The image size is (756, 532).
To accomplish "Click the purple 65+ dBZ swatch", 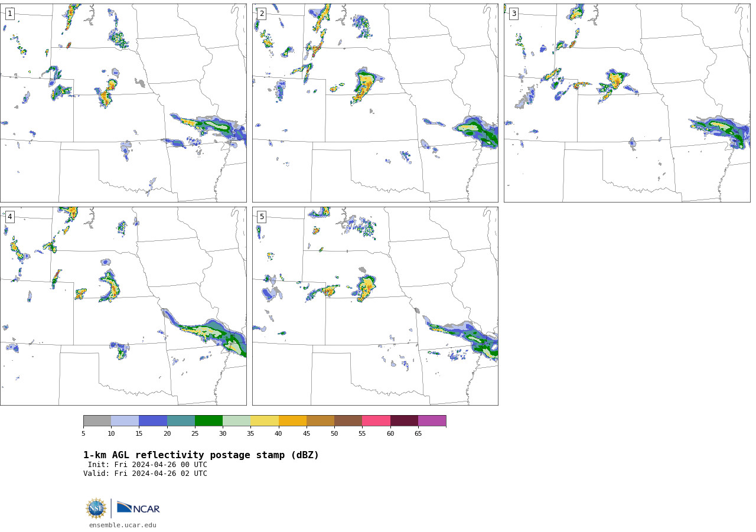I will [x=432, y=421].
